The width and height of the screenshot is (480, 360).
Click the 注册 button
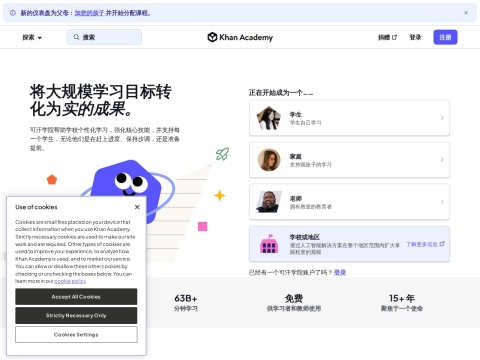(445, 37)
